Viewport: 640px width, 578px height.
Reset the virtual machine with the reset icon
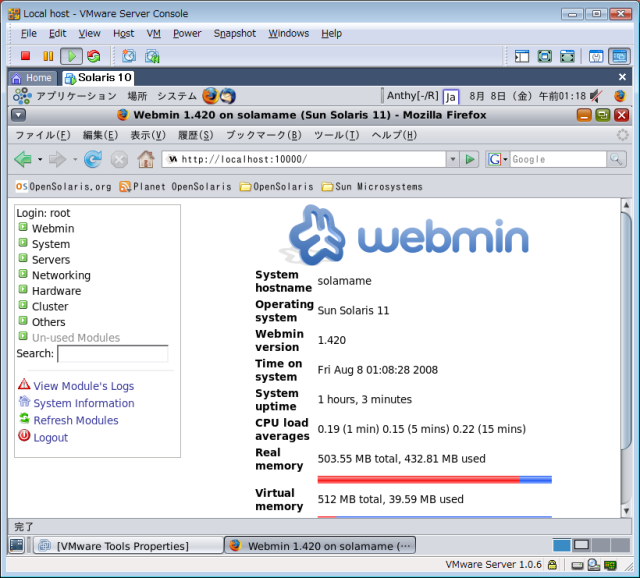point(94,56)
